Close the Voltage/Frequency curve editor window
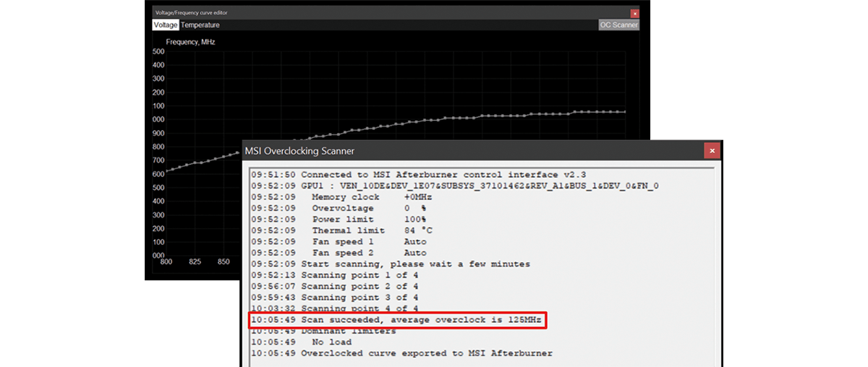Viewport: 868px width, 367px height. tap(634, 13)
